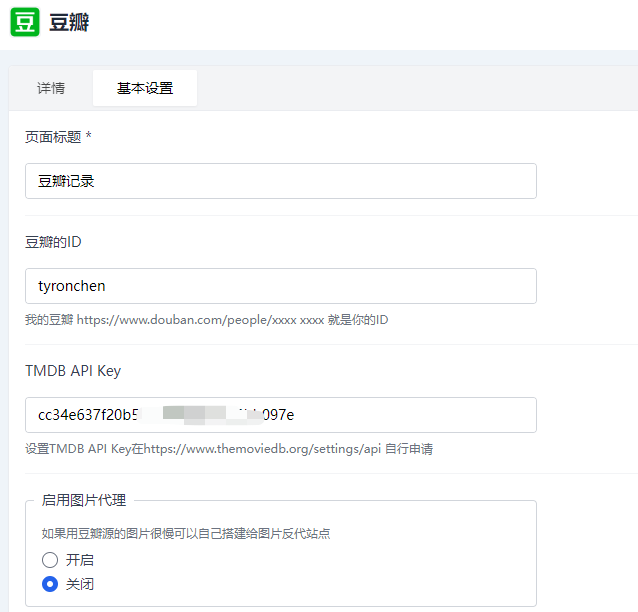Focus the 页面标题 input field

pyautogui.click(x=281, y=181)
